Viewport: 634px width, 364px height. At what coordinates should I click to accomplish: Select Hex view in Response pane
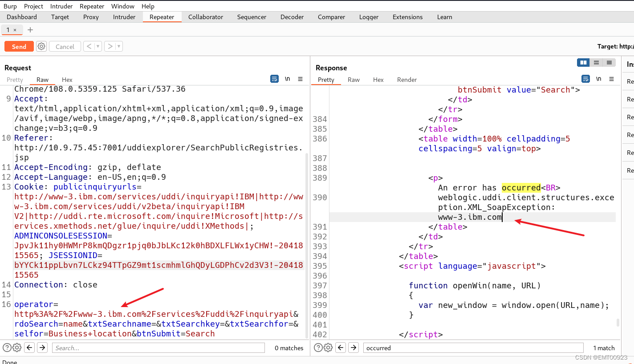[x=378, y=80]
